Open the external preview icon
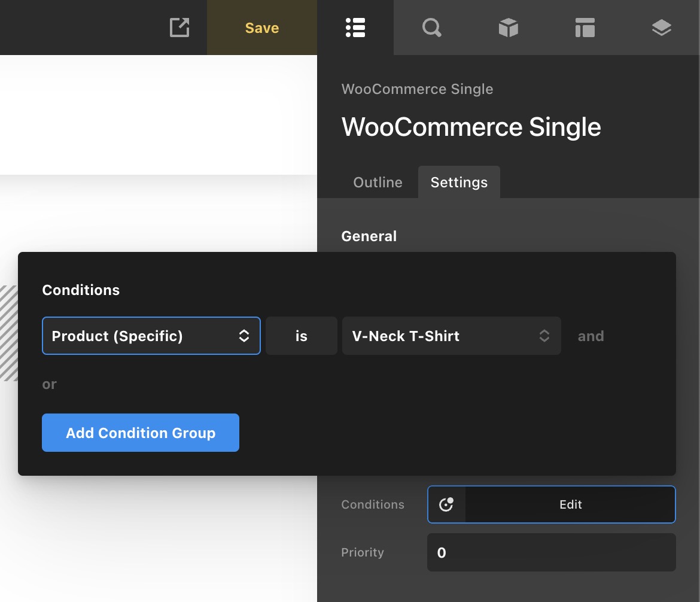 point(179,28)
